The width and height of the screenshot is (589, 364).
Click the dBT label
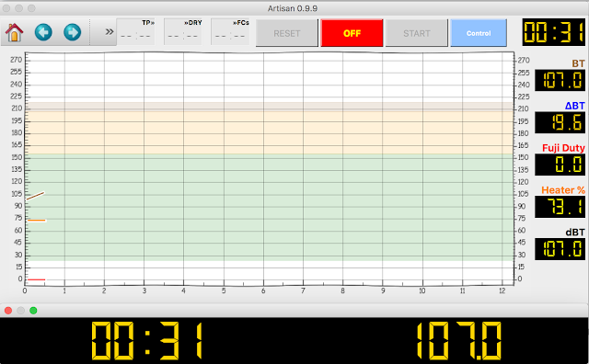click(x=575, y=233)
